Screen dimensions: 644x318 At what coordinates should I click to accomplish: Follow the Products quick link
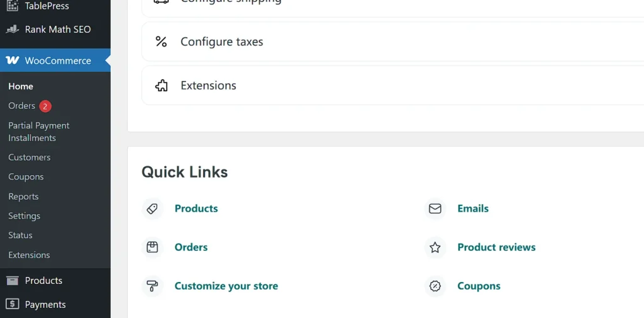pyautogui.click(x=196, y=208)
